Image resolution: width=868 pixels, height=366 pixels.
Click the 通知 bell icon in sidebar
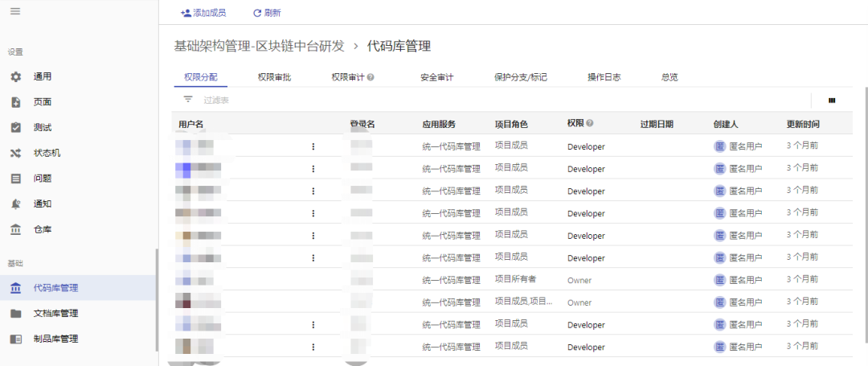click(16, 204)
